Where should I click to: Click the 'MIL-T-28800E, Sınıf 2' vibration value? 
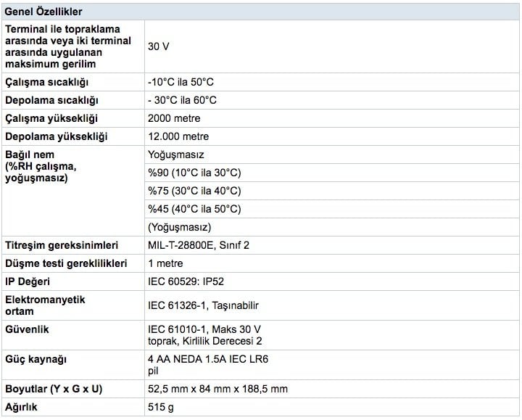(199, 245)
